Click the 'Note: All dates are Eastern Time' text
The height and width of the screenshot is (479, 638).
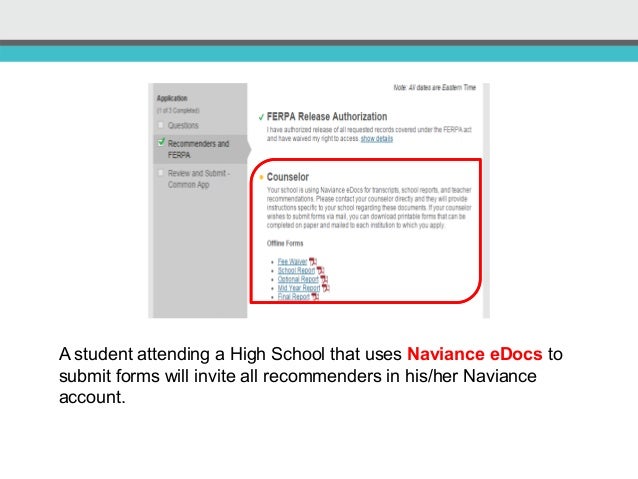coord(435,87)
